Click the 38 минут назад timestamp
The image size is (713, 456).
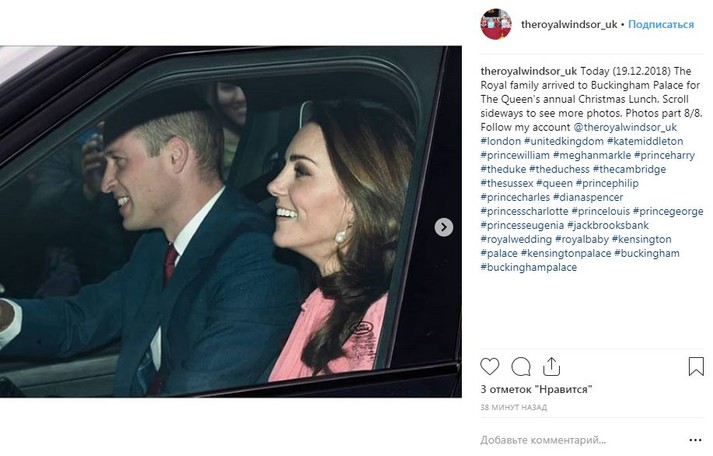tap(513, 407)
